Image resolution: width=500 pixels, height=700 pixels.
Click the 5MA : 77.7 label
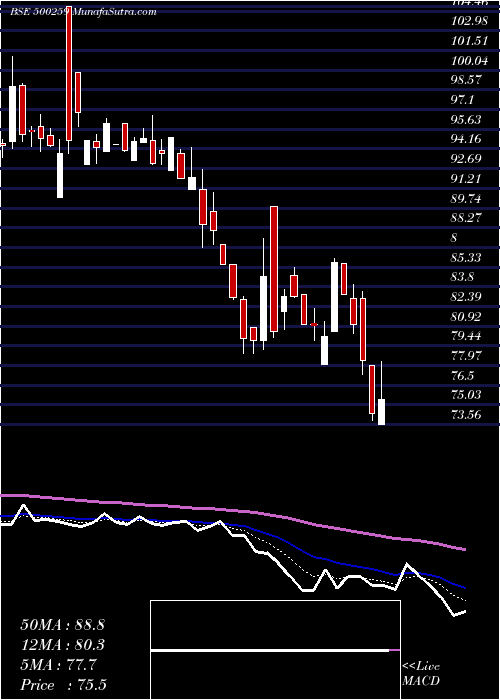pos(58,665)
